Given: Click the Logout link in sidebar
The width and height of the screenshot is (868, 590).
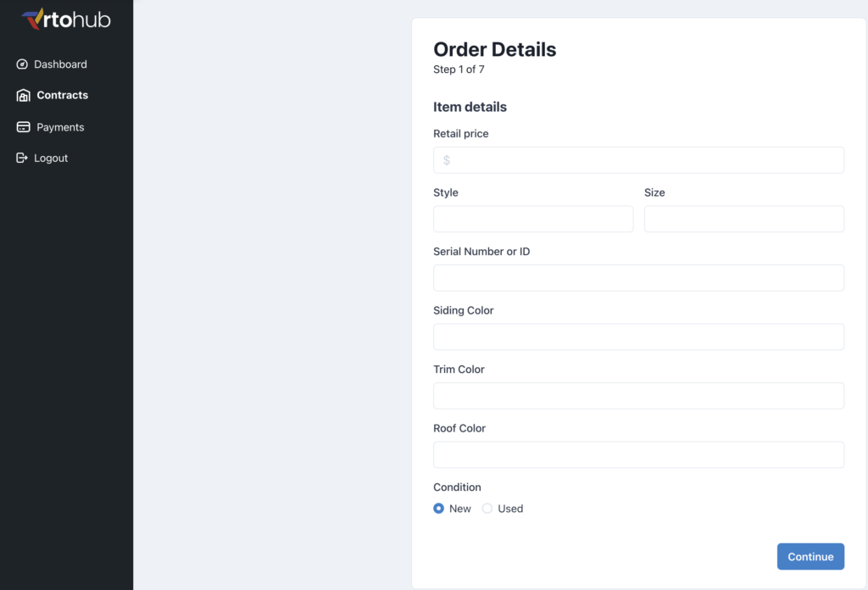Looking at the screenshot, I should [x=51, y=159].
